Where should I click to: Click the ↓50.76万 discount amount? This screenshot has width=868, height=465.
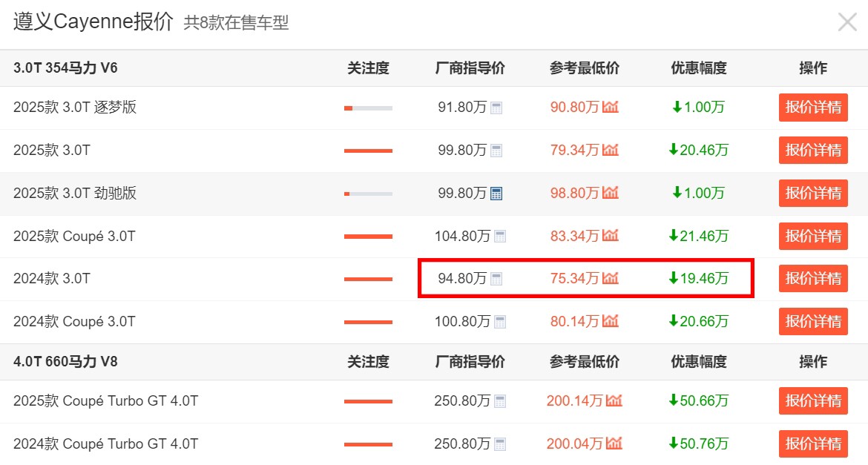point(699,443)
